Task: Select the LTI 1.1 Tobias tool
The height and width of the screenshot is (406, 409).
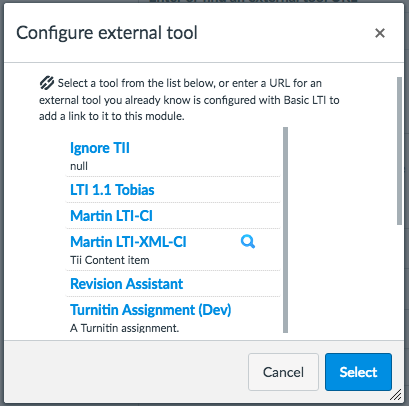Action: tap(112, 190)
